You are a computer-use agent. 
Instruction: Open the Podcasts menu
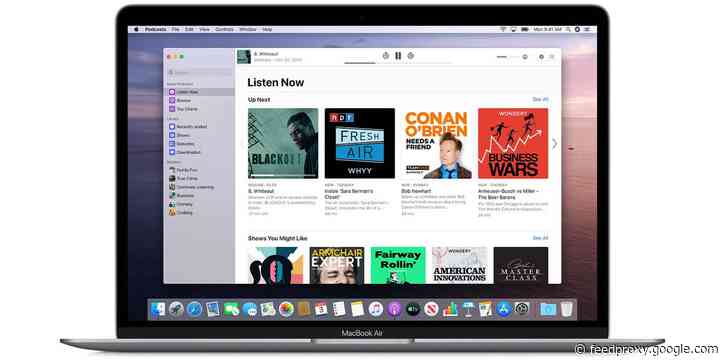(155, 29)
